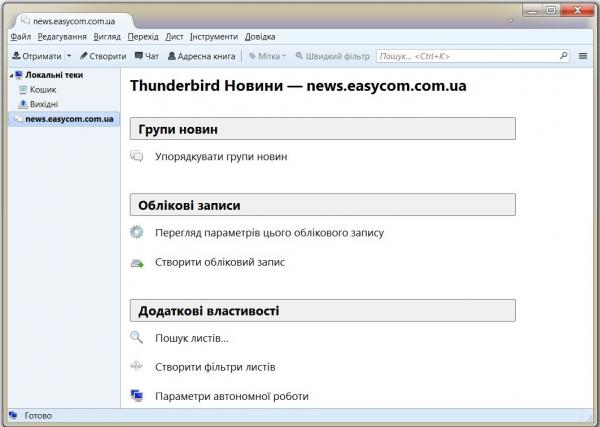
Task: Open Перегляд параметрів цього облікового запису
Action: point(269,233)
